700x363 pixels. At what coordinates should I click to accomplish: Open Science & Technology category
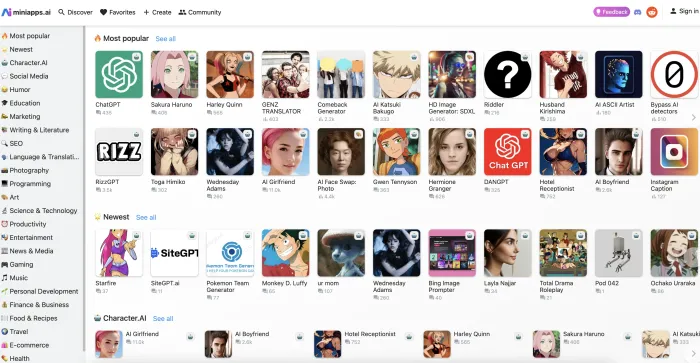click(x=39, y=210)
